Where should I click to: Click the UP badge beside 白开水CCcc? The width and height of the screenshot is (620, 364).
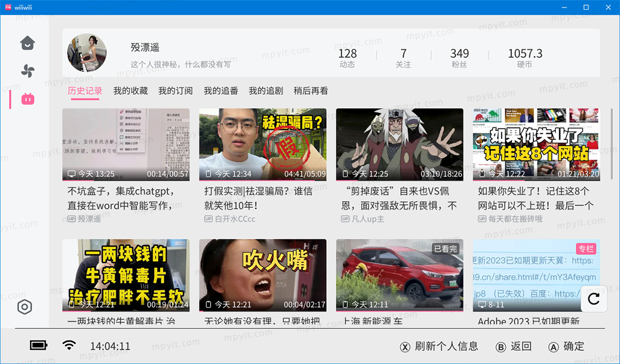(208, 219)
